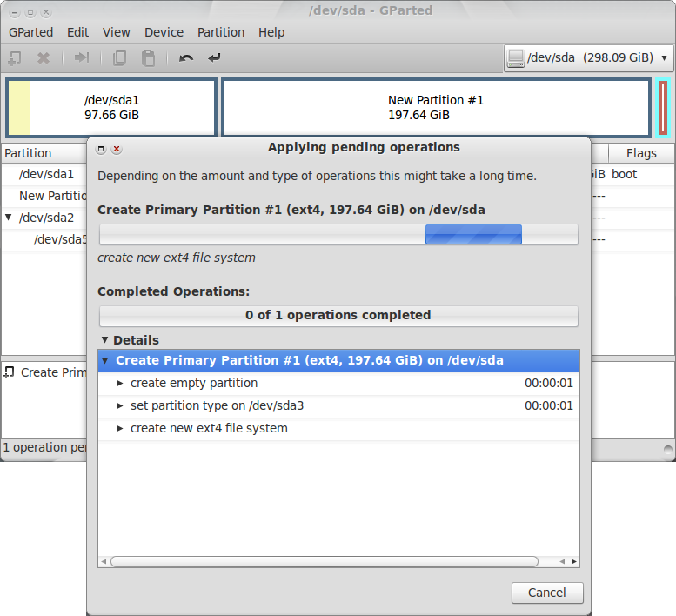This screenshot has height=616, width=676.
Task: Expand the create empty partition step
Action: pyautogui.click(x=120, y=383)
